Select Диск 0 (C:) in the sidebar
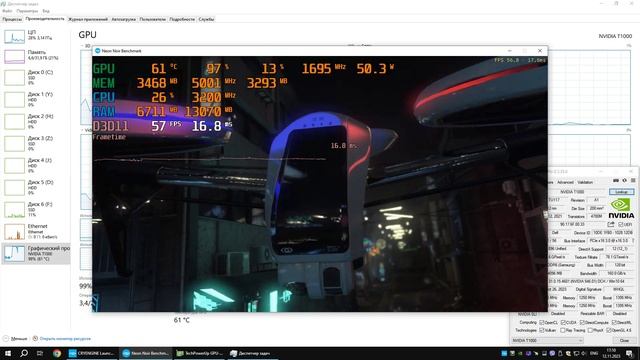 [36, 78]
